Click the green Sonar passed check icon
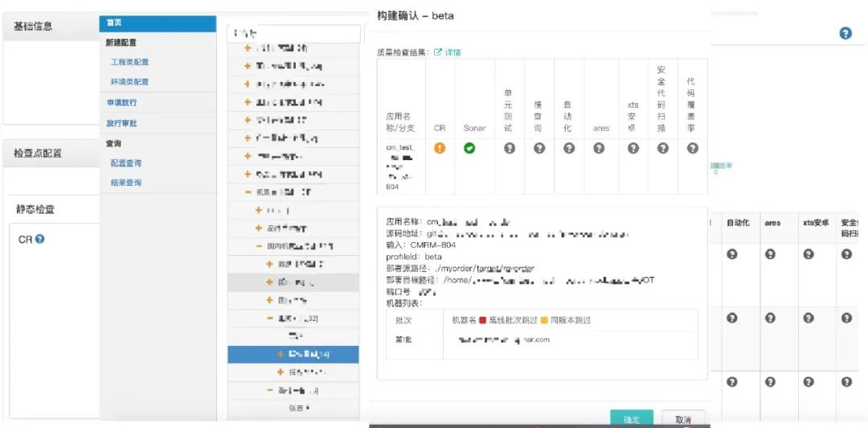The height and width of the screenshot is (428, 868). [469, 148]
